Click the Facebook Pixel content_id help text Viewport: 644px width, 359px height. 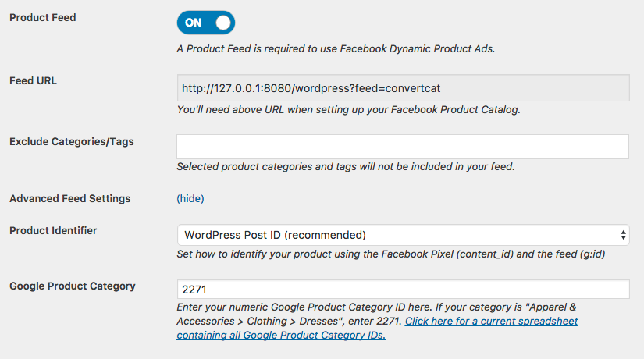coord(391,254)
